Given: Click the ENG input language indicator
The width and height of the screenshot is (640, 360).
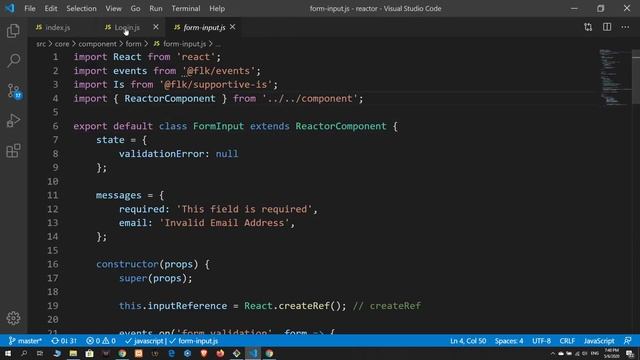Looking at the screenshot, I should 595,353.
